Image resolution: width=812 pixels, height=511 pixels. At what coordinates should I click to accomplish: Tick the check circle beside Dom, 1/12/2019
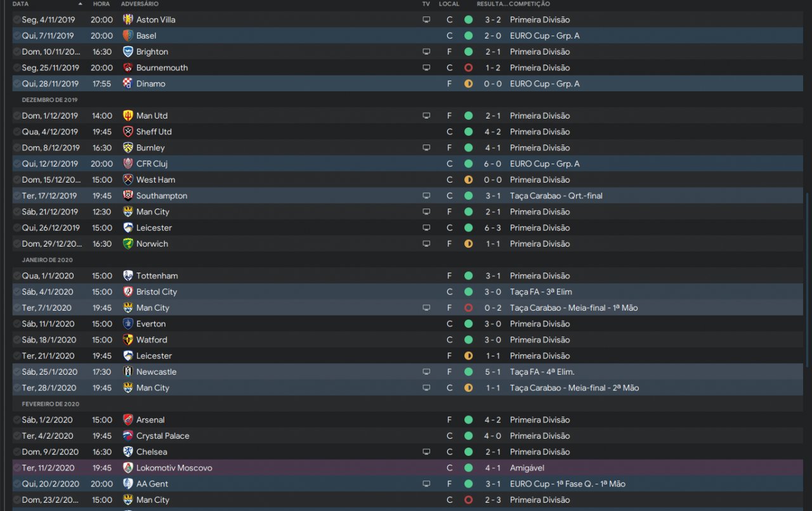click(x=16, y=115)
